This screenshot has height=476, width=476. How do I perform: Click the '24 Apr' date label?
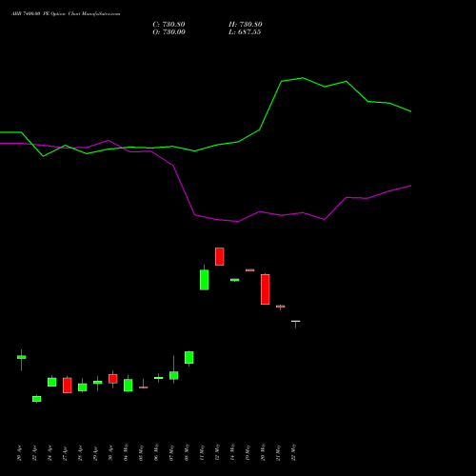pyautogui.click(x=50, y=453)
